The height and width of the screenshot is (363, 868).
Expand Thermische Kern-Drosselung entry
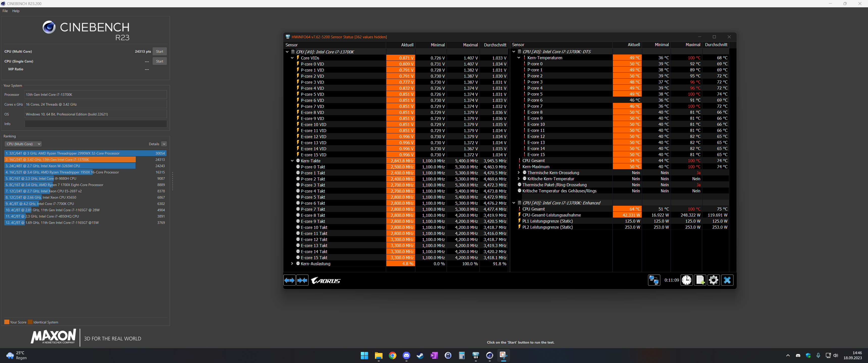pyautogui.click(x=519, y=173)
